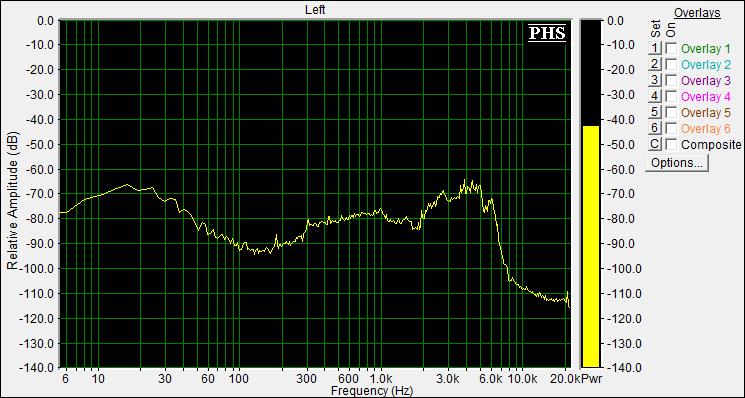
Task: Click Set button 2 for Overlay 2
Action: 655,64
